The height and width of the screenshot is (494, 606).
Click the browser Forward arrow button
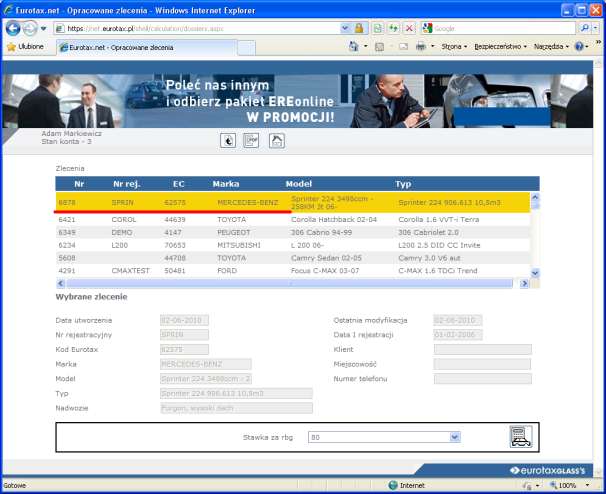pos(30,28)
